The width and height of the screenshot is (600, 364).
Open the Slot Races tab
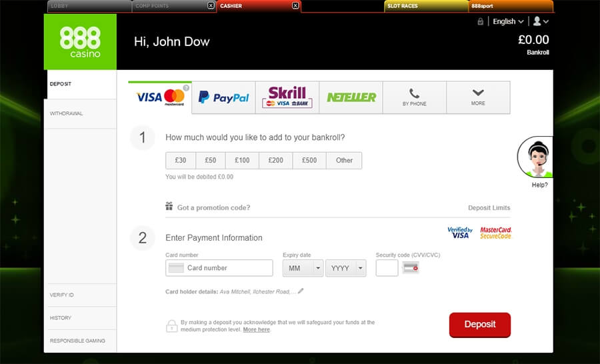click(x=426, y=6)
